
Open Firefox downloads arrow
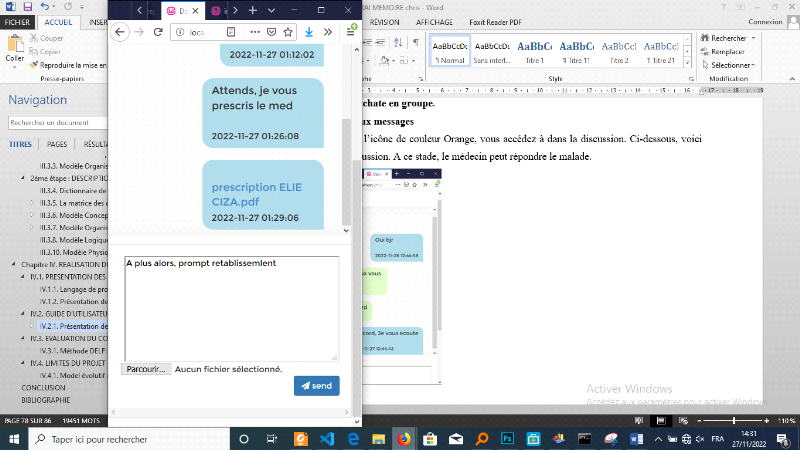(x=309, y=32)
